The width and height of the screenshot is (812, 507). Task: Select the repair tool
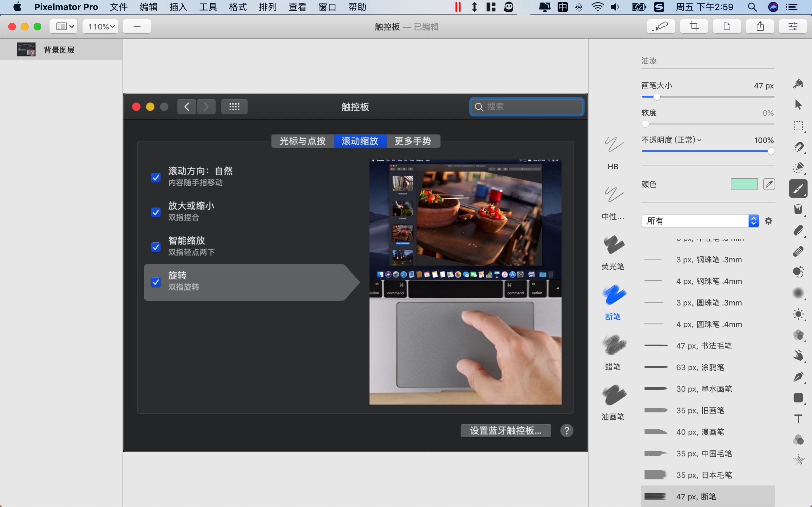pyautogui.click(x=798, y=251)
